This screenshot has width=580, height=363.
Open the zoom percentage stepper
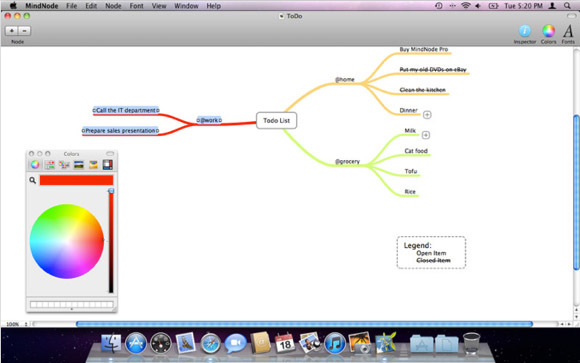click(x=26, y=324)
